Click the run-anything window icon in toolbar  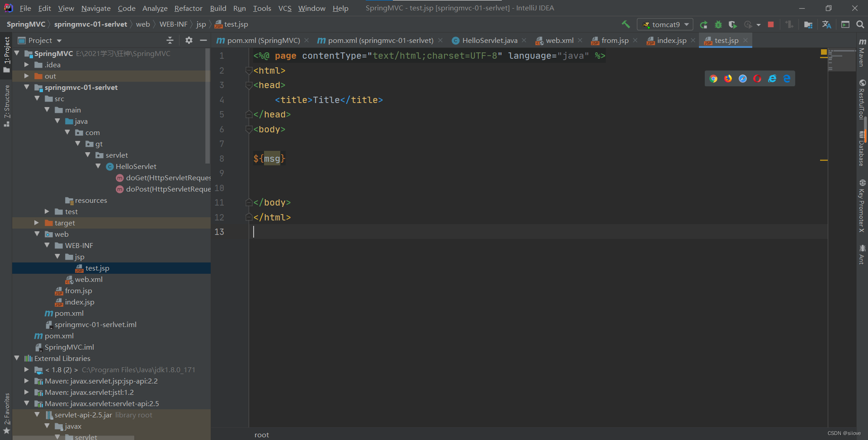click(x=845, y=24)
